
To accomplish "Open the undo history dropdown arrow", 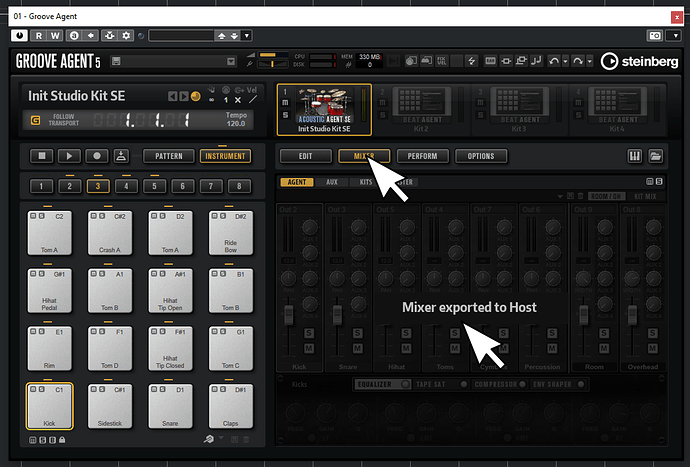I will [565, 61].
